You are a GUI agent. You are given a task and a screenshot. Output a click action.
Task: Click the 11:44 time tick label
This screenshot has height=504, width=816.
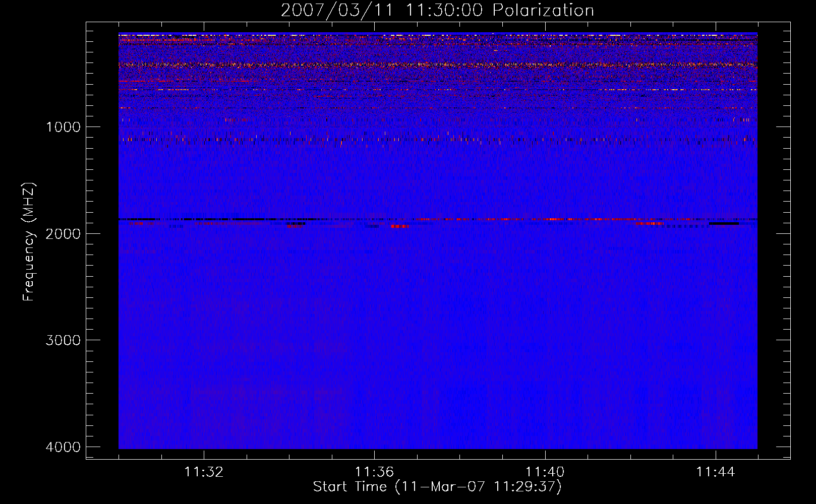tap(716, 472)
